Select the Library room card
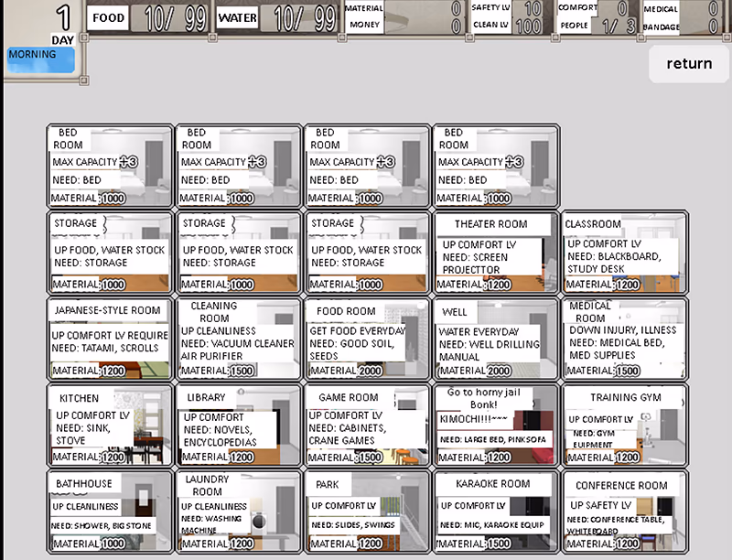Screen dimensions: 732x560 [238, 425]
